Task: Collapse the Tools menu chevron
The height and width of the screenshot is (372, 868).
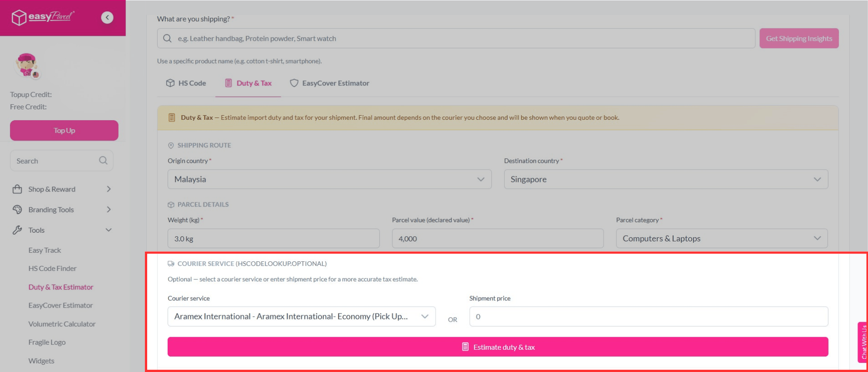Action: coord(109,230)
